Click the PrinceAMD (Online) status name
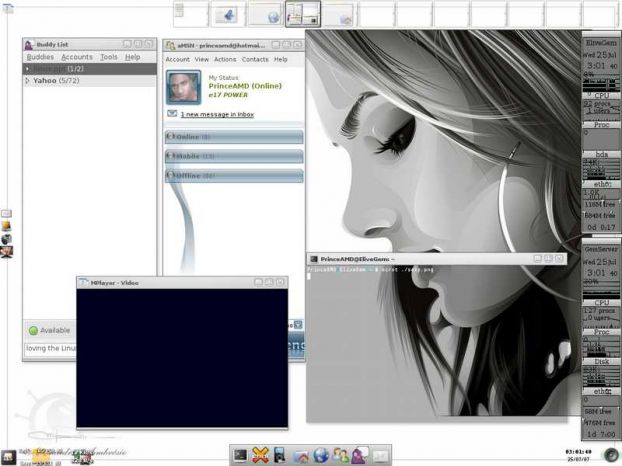The image size is (622, 466). coord(245,86)
